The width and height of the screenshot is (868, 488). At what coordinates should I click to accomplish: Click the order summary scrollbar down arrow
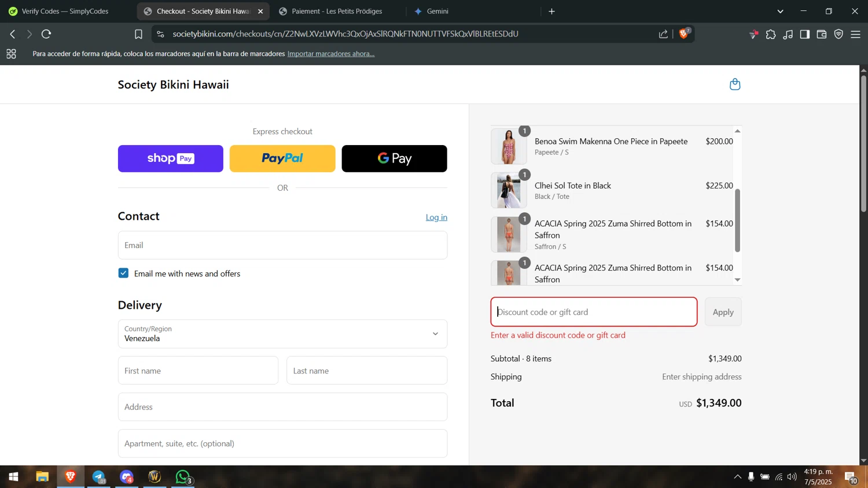(x=737, y=280)
